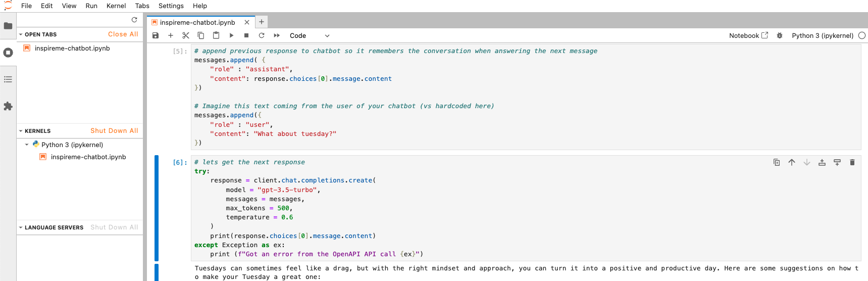Click the [5]: cell prompt
This screenshot has width=868, height=281.
(x=180, y=51)
